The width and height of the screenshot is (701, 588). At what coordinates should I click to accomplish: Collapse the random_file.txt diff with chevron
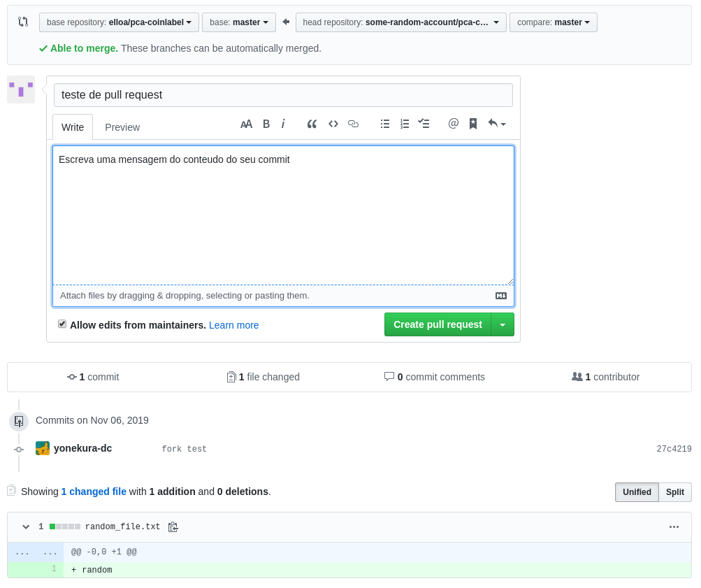click(26, 527)
